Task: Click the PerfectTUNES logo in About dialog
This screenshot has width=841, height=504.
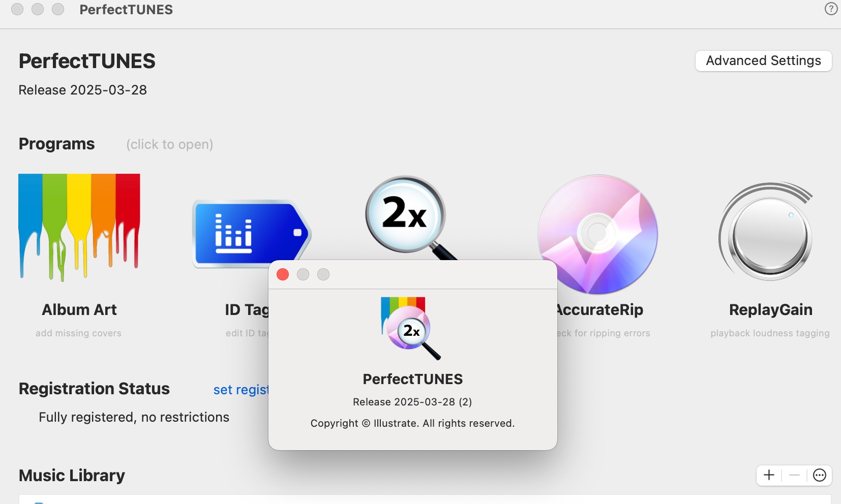Action: pyautogui.click(x=410, y=328)
